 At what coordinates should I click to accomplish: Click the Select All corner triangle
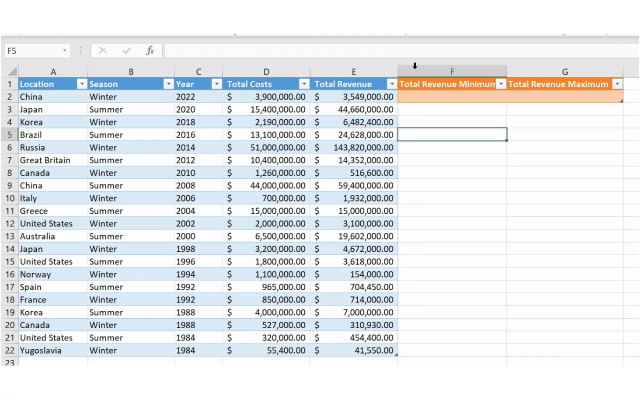pos(12,72)
